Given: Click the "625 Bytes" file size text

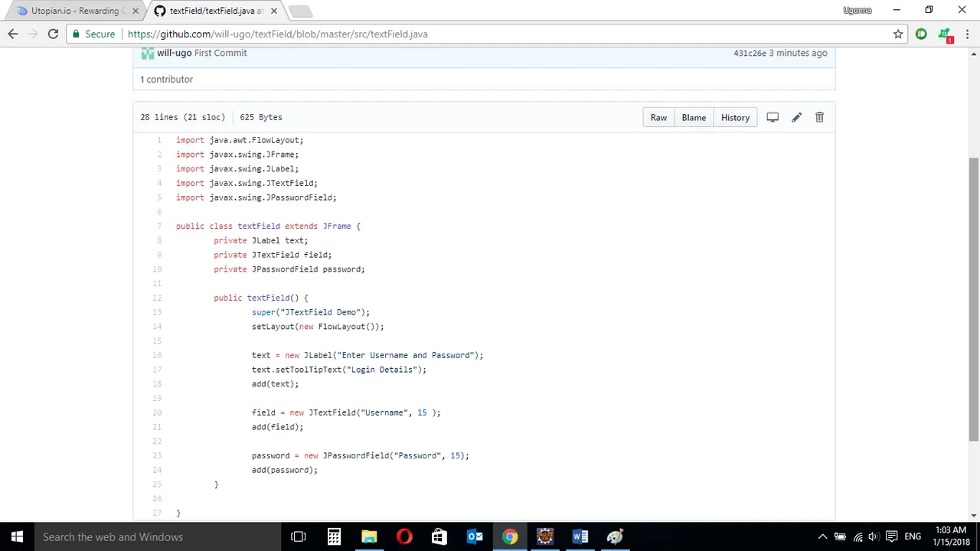Looking at the screenshot, I should point(261,117).
